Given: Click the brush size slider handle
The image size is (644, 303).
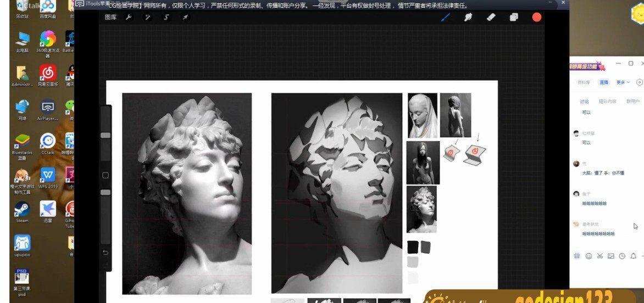Looking at the screenshot, I should 106,135.
